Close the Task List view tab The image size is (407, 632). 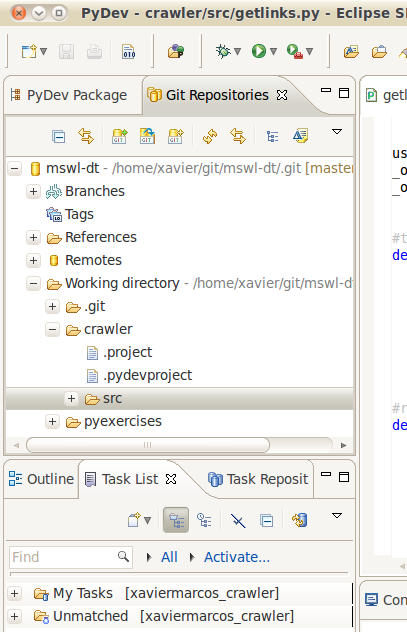[171, 479]
